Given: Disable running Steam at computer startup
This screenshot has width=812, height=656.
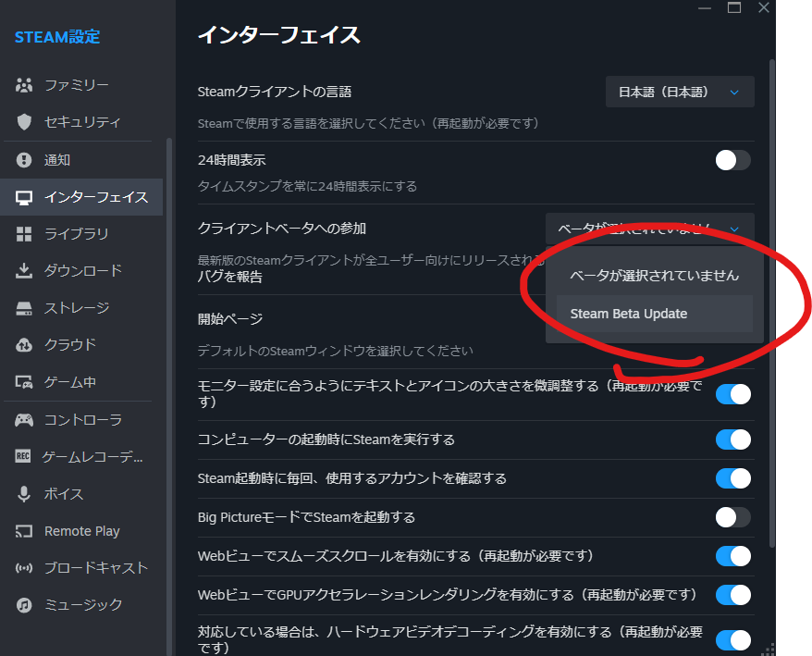Looking at the screenshot, I should point(732,439).
